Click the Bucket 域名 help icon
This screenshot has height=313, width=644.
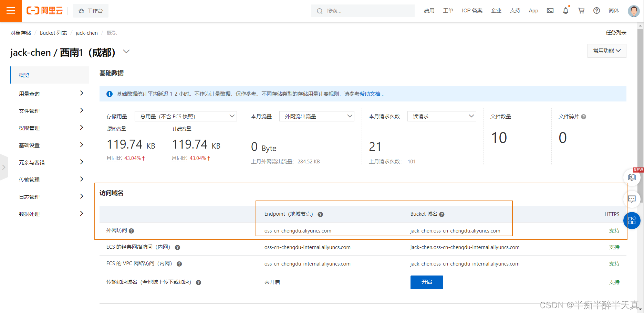coord(442,214)
